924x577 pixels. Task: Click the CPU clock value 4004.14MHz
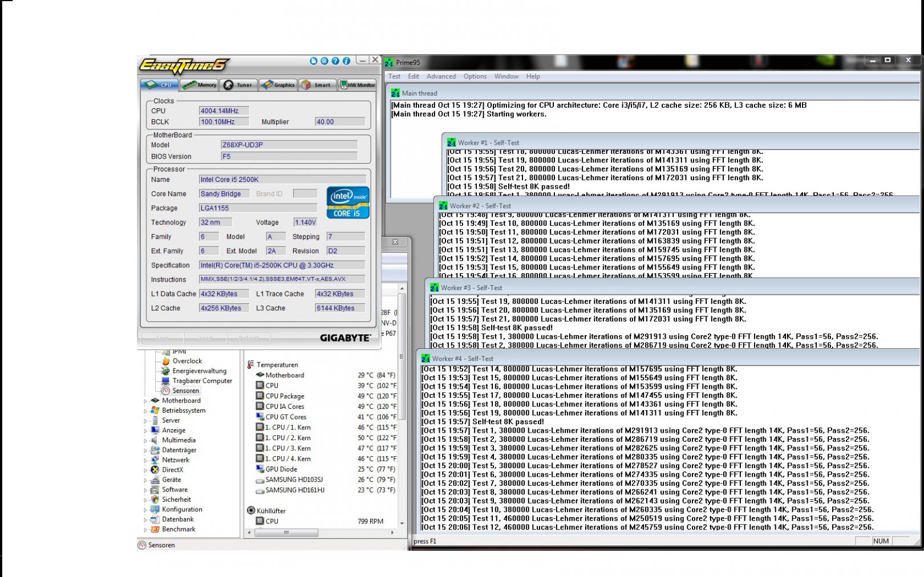point(224,111)
